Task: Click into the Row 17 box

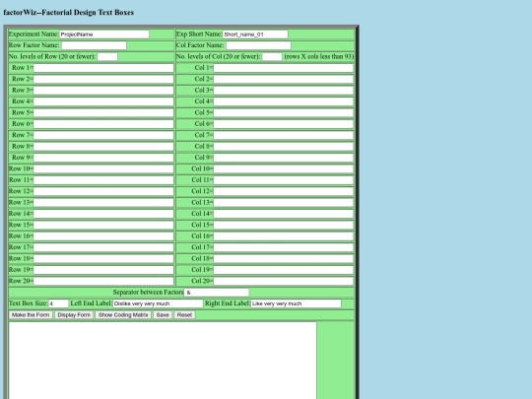Action: coord(103,247)
